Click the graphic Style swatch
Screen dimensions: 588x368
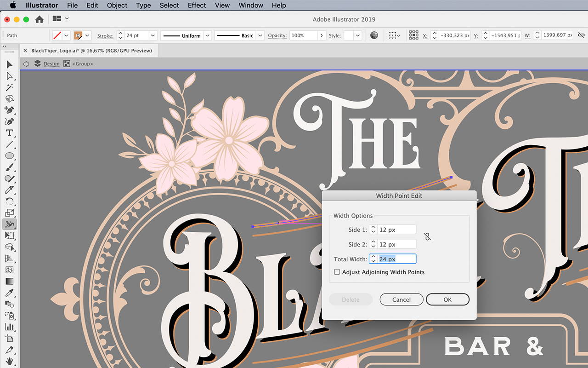[349, 35]
